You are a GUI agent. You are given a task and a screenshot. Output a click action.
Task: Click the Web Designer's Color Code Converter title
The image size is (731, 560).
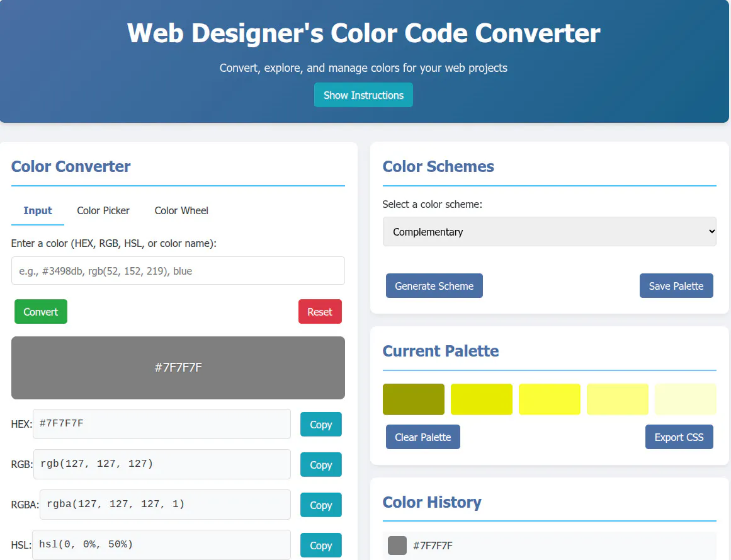(364, 33)
